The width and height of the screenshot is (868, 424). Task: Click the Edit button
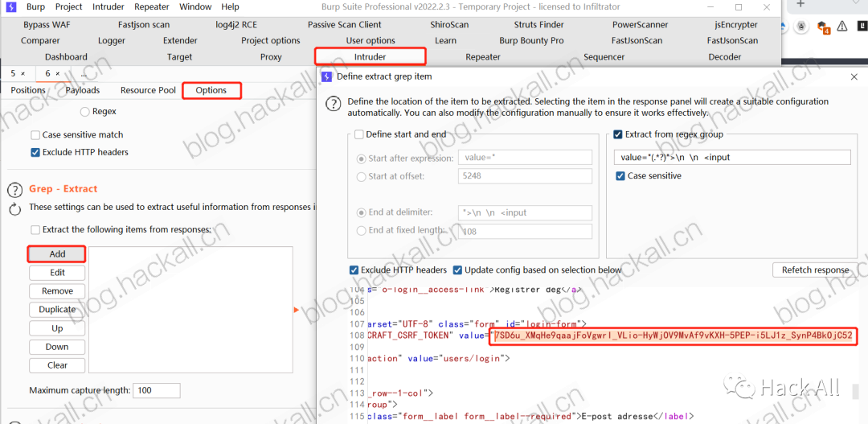tap(57, 273)
